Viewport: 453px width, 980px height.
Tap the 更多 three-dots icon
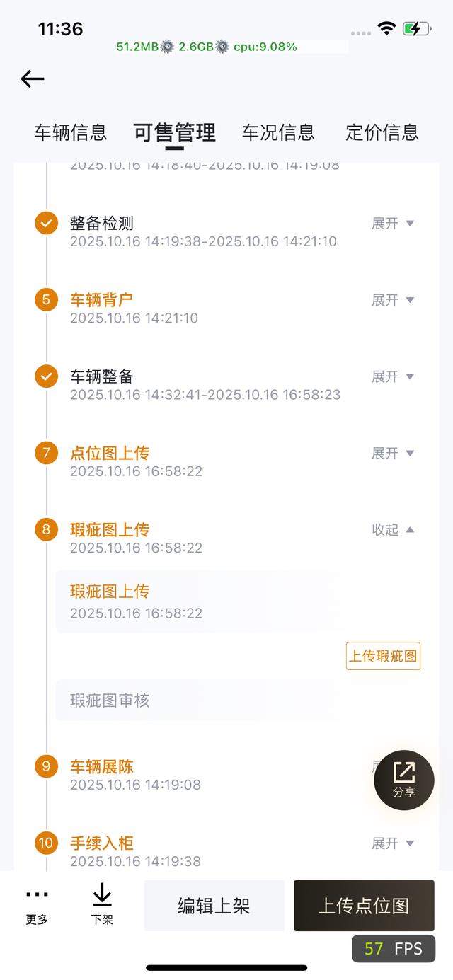click(x=37, y=894)
